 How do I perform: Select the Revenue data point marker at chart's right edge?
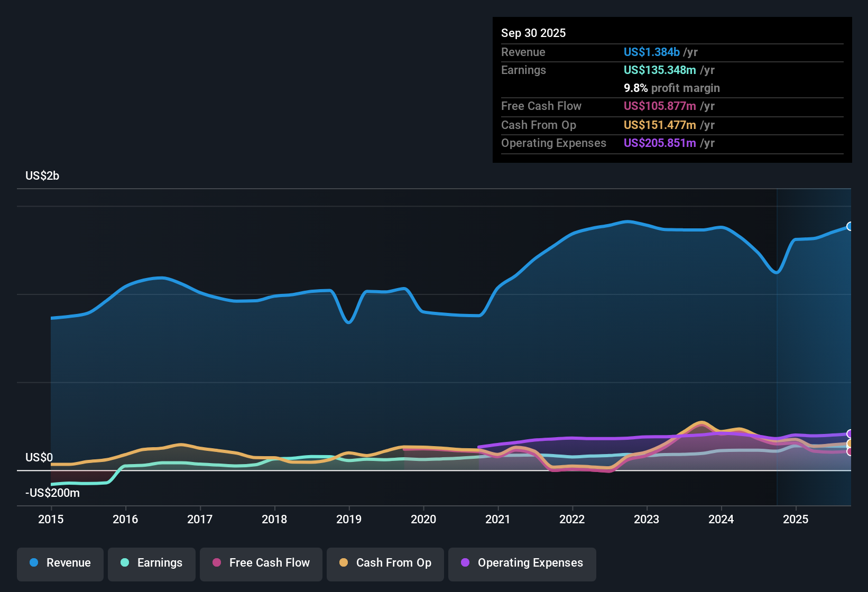coord(850,226)
